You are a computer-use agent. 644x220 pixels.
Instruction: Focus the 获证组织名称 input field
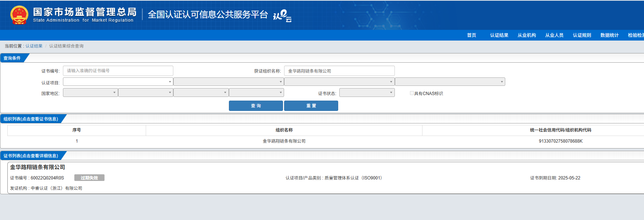[339, 71]
